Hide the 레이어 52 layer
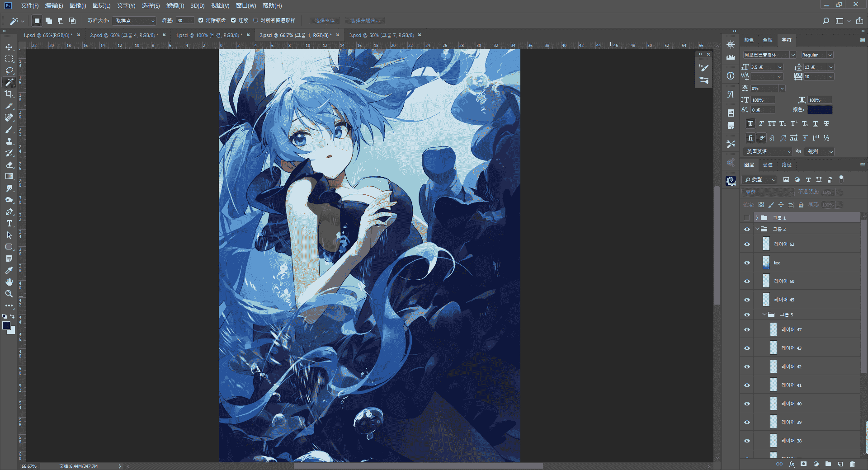Image resolution: width=868 pixels, height=470 pixels. tap(747, 244)
